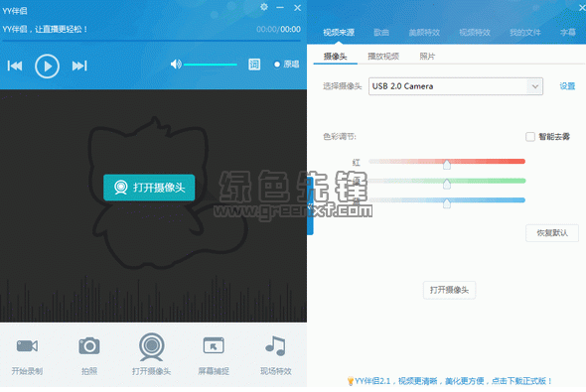Click the teal 打开摄像头 button in preview
The image size is (586, 392).
pyautogui.click(x=149, y=188)
